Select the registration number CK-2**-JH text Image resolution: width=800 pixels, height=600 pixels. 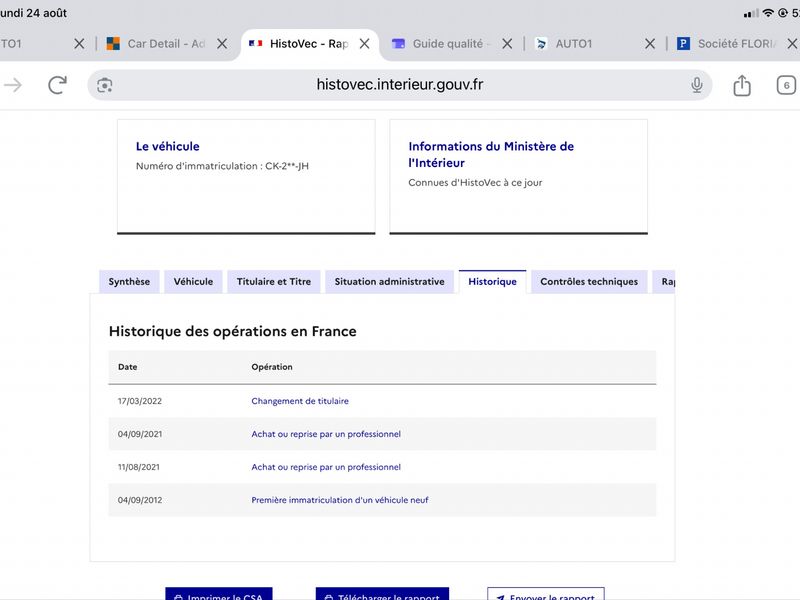tap(287, 166)
